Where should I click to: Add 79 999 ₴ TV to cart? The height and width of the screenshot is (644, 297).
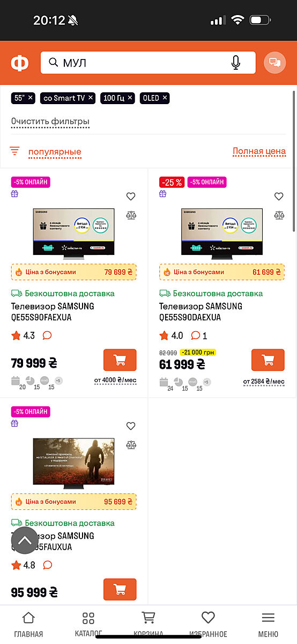pos(120,360)
